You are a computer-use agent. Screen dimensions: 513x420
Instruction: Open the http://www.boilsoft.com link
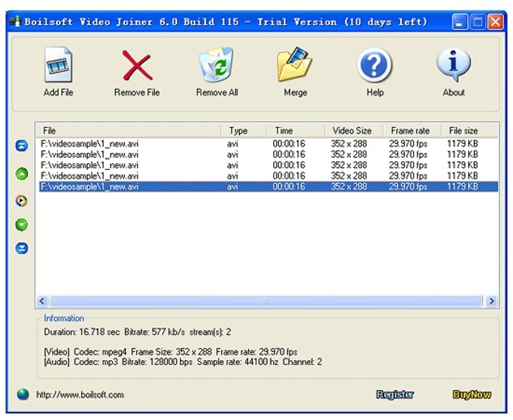[x=80, y=395]
